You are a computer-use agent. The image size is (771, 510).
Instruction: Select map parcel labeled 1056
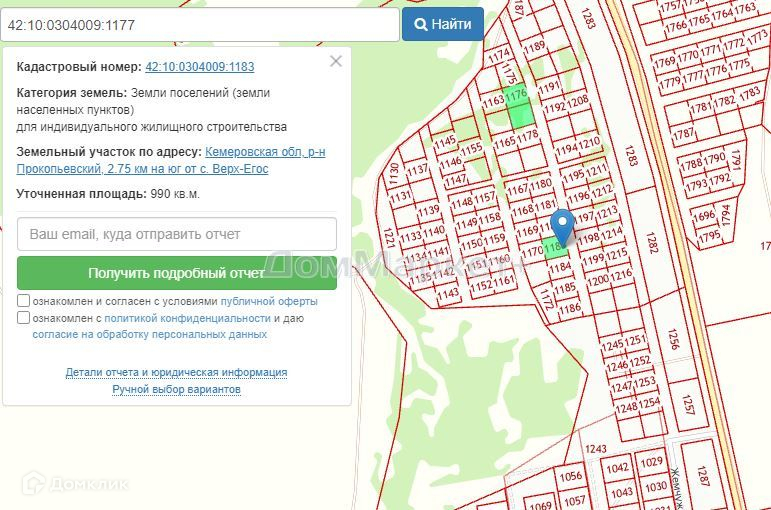tap(570, 476)
